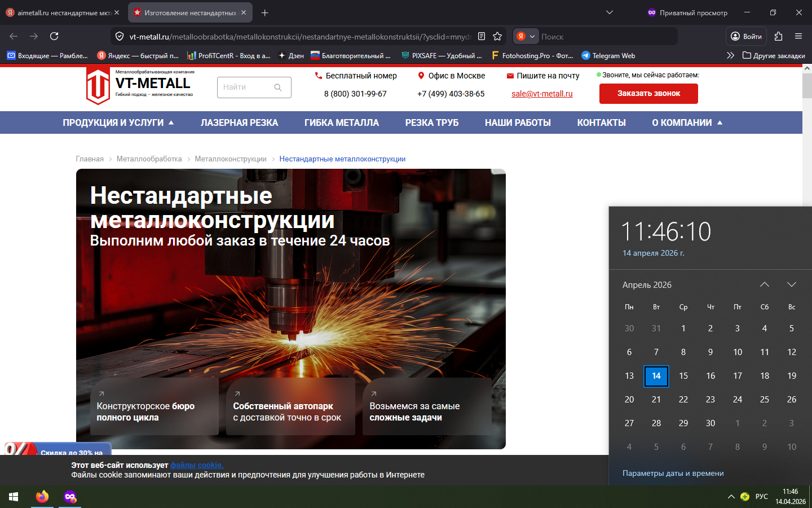Go to next month in calendar
812x508 pixels.
point(791,284)
